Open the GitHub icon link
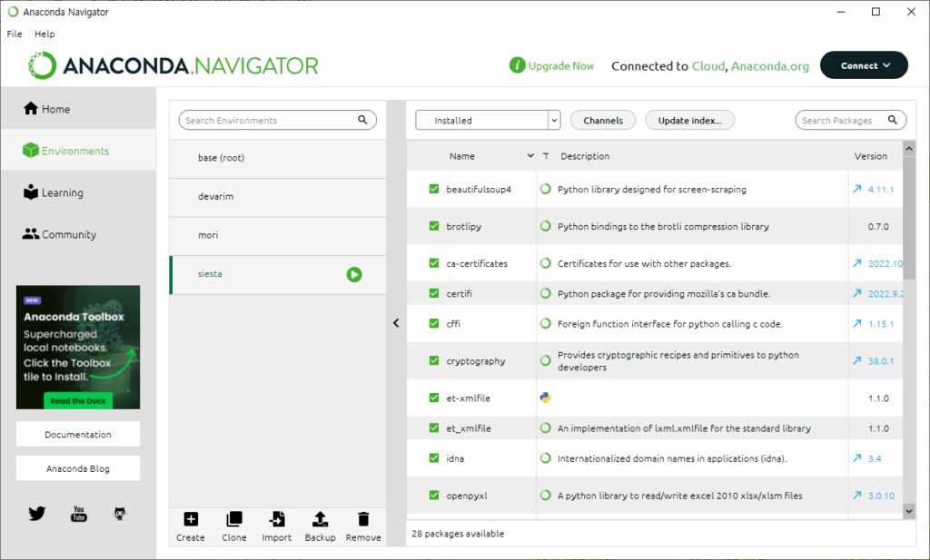 (x=120, y=514)
